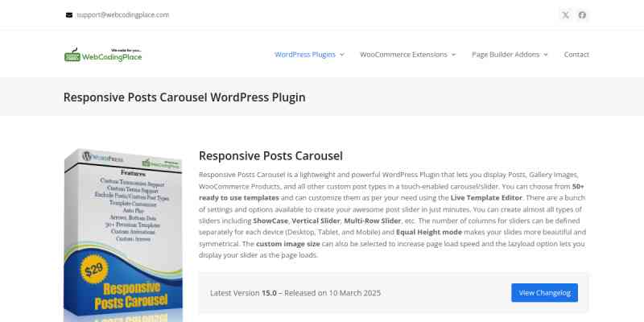Expand the Page Builder Addons dropdown chevron

coord(546,55)
